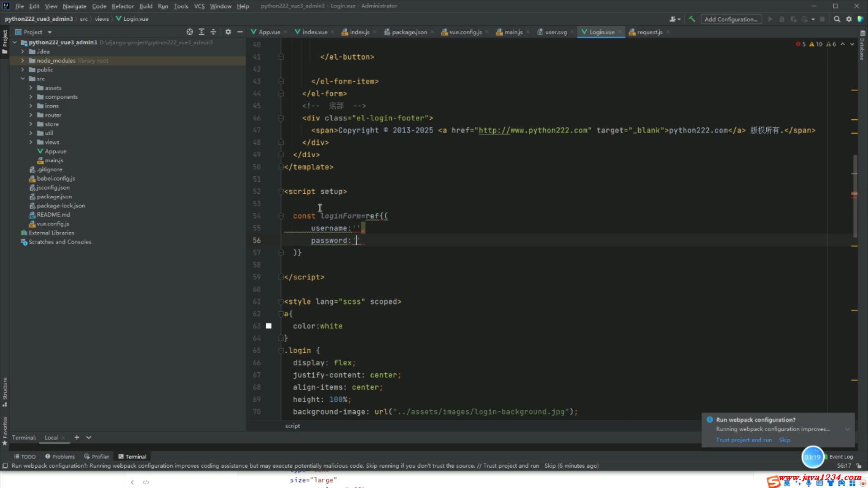Fold the el-login-footer div on line 46

click(281, 118)
